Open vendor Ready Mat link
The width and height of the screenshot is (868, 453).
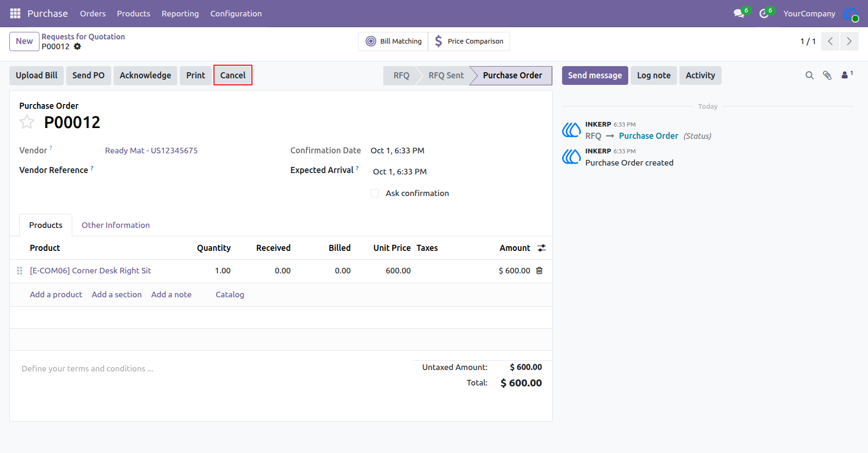(151, 151)
